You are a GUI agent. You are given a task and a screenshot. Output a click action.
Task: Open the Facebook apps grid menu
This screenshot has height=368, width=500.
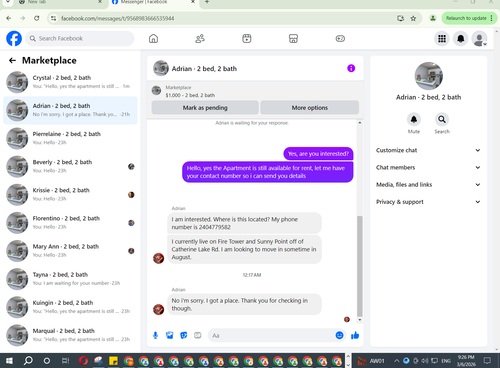coord(442,39)
